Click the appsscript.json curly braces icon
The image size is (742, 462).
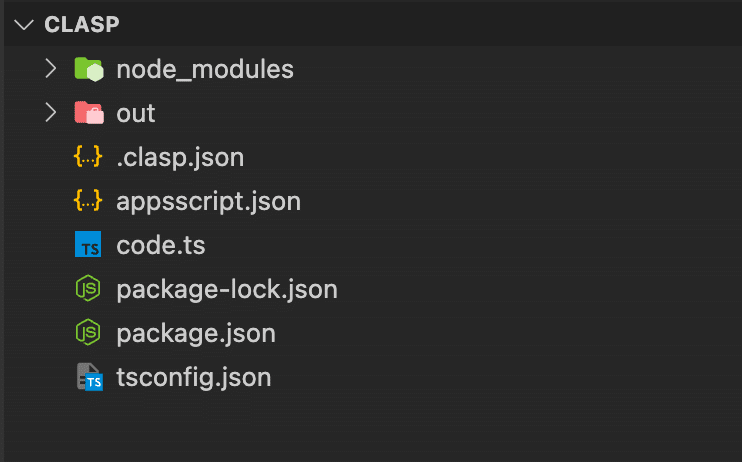point(88,201)
